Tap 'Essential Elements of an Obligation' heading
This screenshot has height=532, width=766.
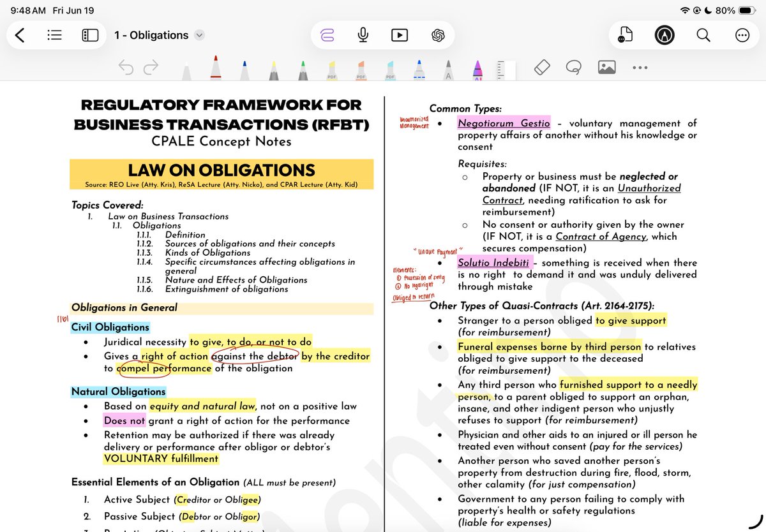click(x=155, y=482)
